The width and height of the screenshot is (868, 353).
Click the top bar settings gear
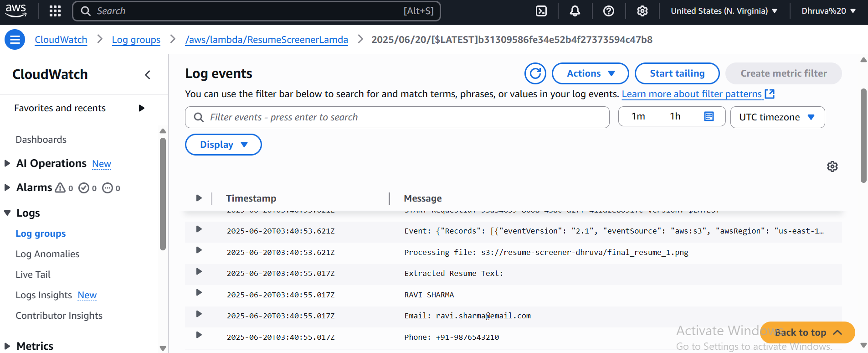[642, 11]
